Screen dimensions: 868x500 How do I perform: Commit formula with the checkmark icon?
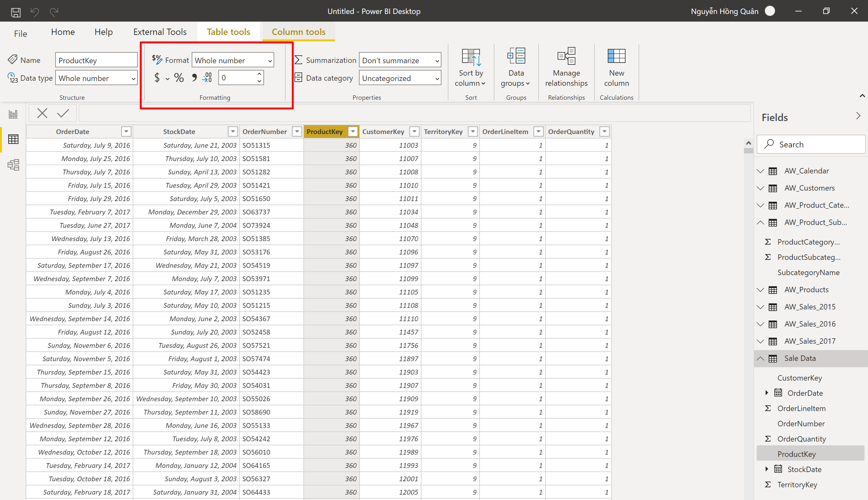tap(63, 113)
